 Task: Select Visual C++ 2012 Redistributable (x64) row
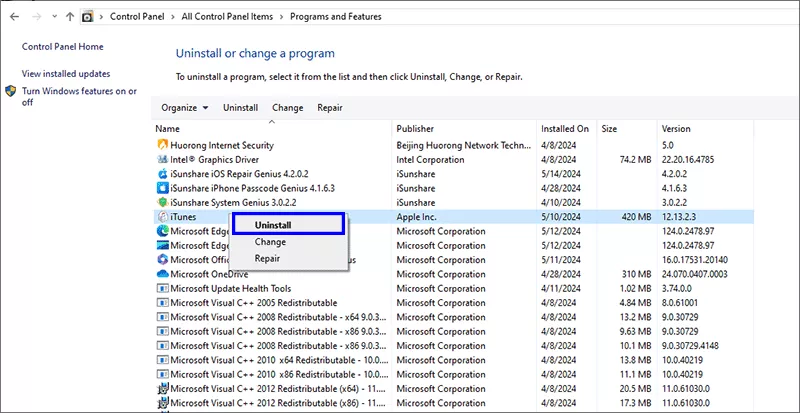453,388
